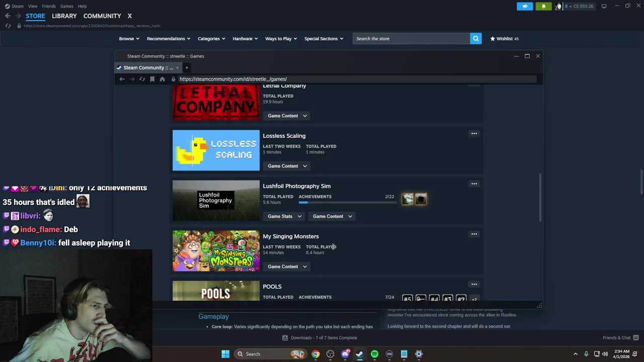The image size is (644, 362).
Task: Open the Help menu
Action: click(x=82, y=6)
